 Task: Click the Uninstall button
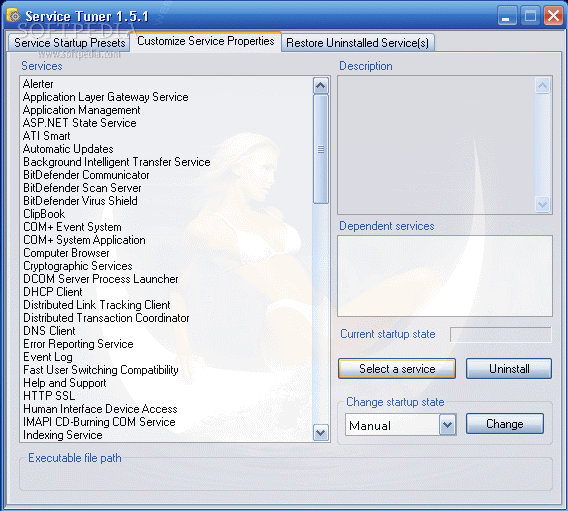pos(509,369)
